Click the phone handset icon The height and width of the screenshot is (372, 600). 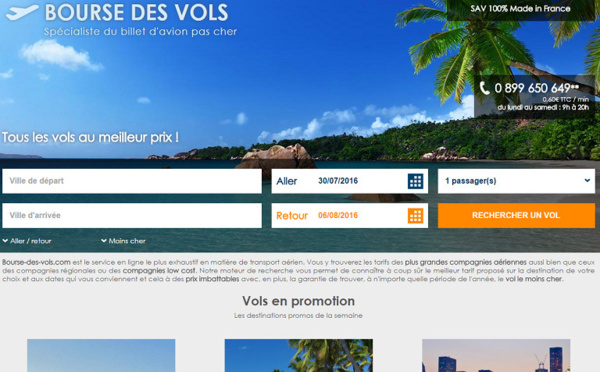[x=484, y=88]
